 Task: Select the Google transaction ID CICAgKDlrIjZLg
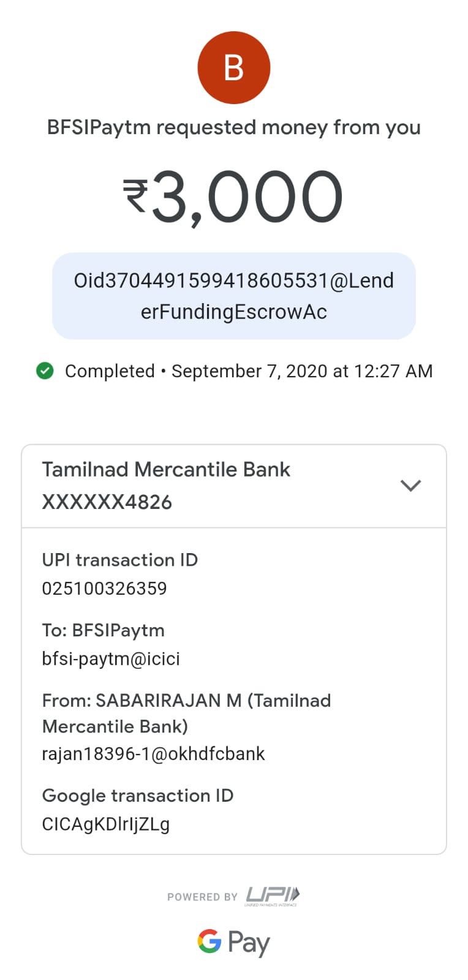click(105, 824)
